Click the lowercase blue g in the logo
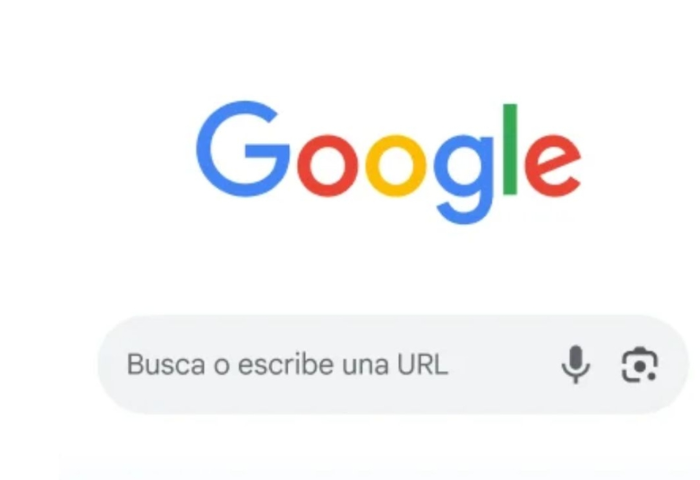Image resolution: width=700 pixels, height=480 pixels. 464,179
